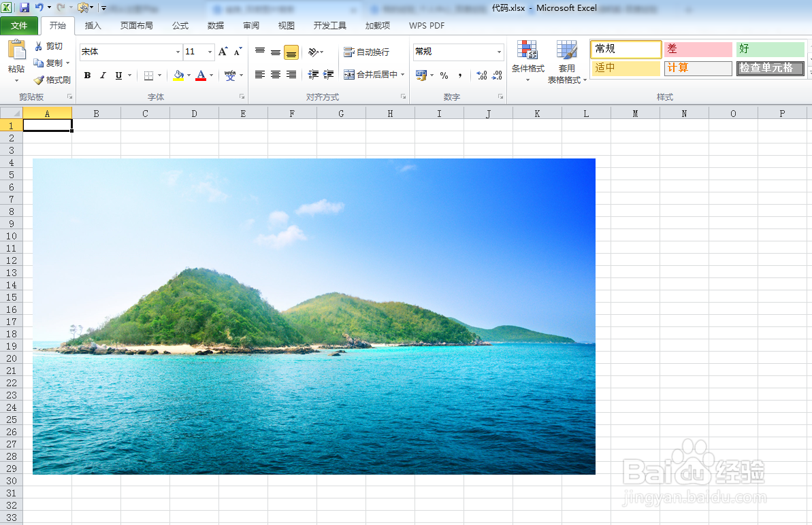The image size is (812, 525).
Task: Click the Undo arrow icon
Action: click(39, 7)
